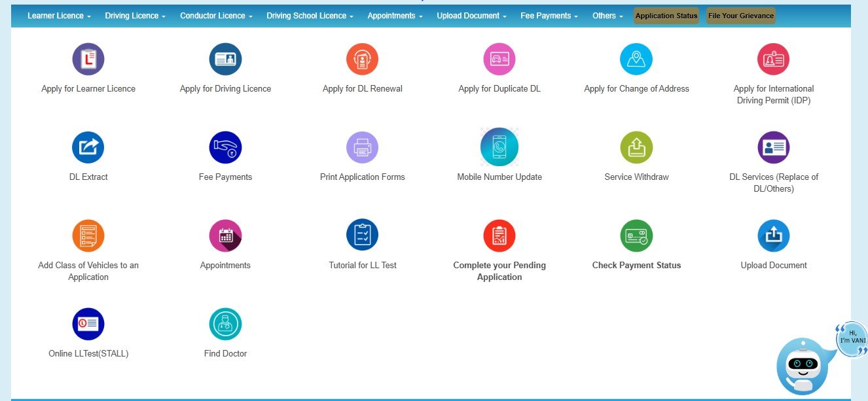Image resolution: width=868 pixels, height=401 pixels.
Task: Select the Find Doctor icon
Action: (225, 324)
